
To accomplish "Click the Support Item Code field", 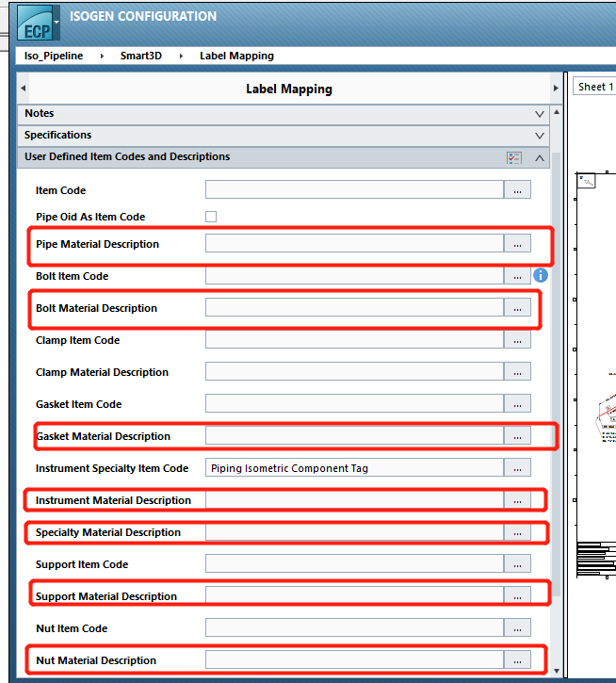I will tap(354, 563).
